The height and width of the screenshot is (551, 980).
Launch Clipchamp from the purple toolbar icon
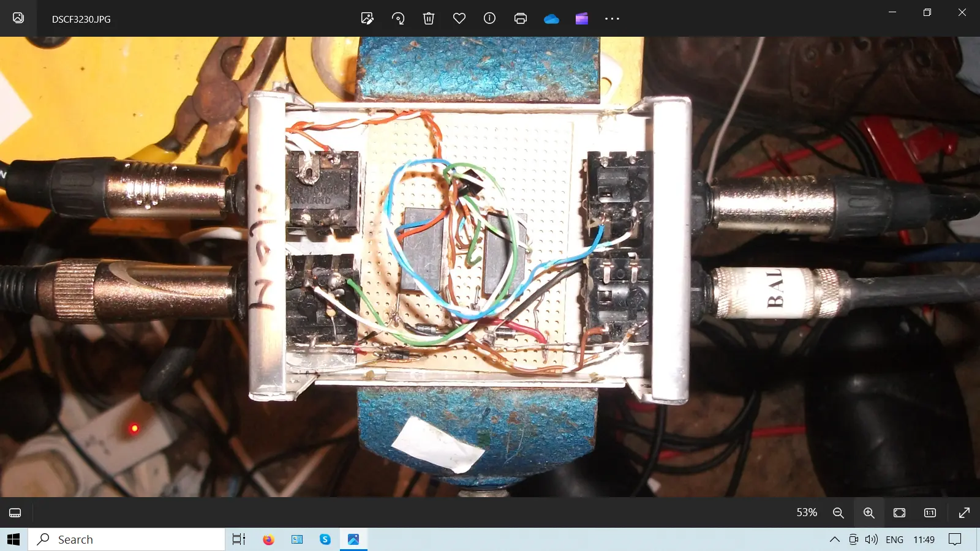[582, 18]
